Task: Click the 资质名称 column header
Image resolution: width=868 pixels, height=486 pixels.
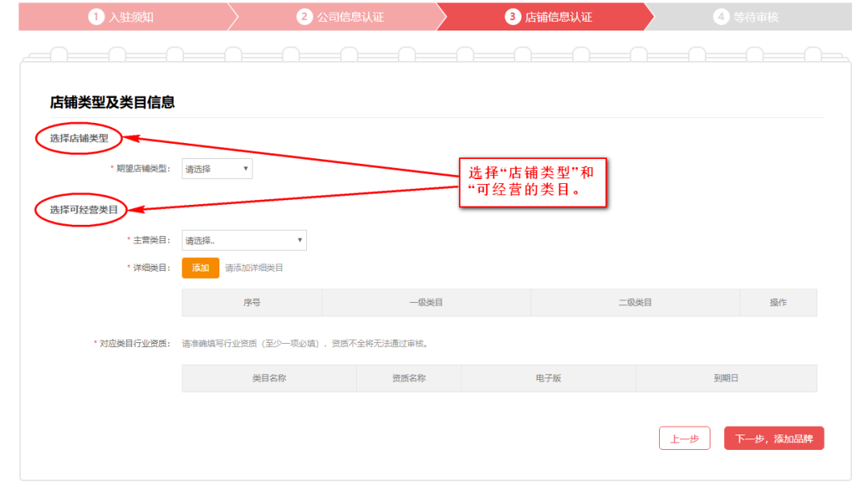Action: tap(408, 378)
